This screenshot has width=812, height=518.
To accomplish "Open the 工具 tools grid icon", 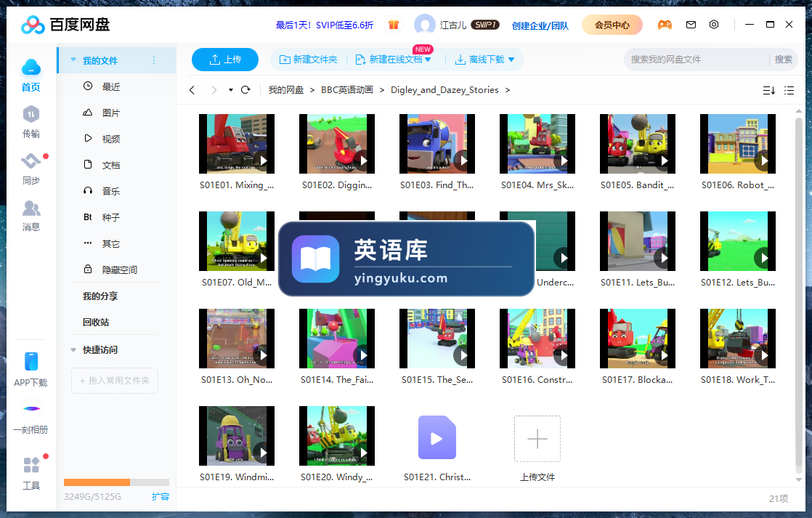I will tap(31, 465).
